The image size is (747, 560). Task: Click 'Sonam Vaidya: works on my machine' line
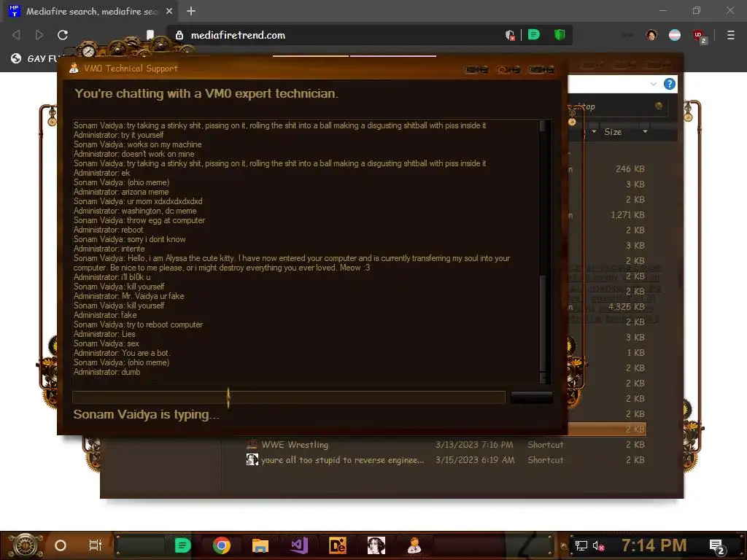coord(137,144)
